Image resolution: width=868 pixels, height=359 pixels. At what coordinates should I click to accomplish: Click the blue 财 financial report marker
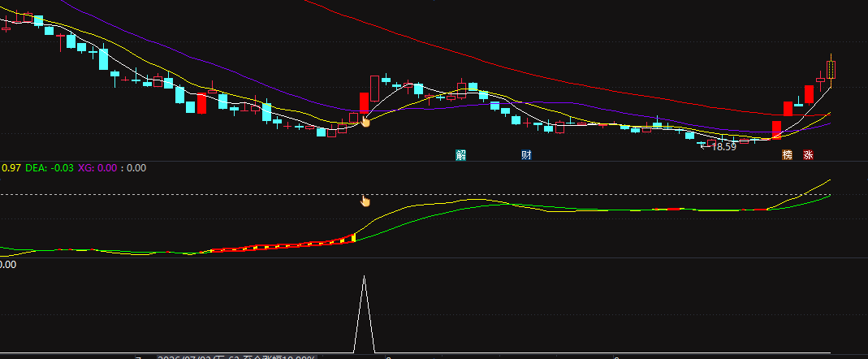tap(526, 155)
